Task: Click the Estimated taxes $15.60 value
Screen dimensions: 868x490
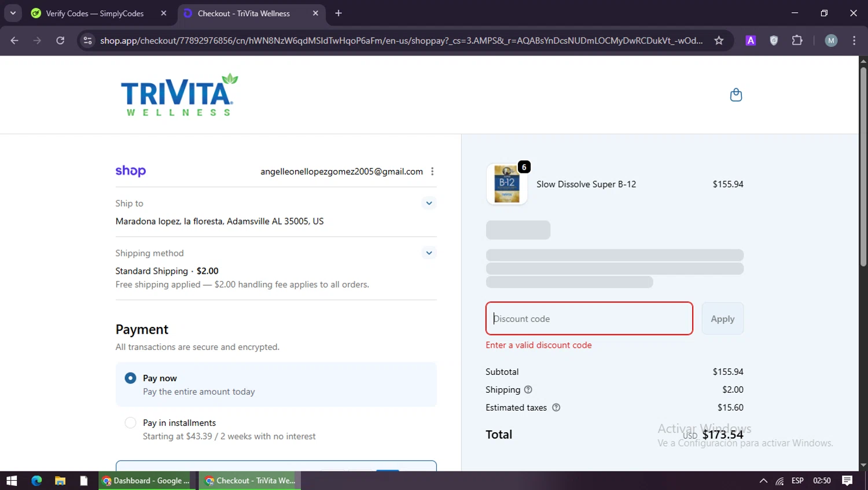Action: pyautogui.click(x=730, y=408)
